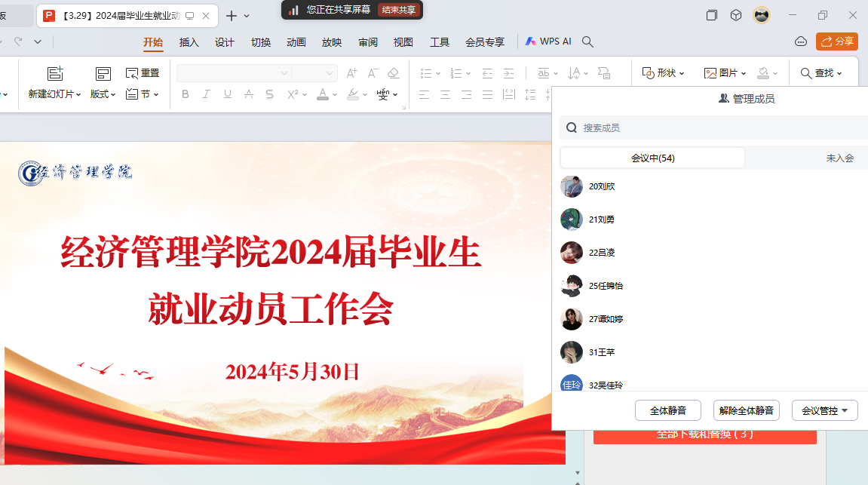Toggle bold formatting
The width and height of the screenshot is (868, 485).
tap(186, 94)
